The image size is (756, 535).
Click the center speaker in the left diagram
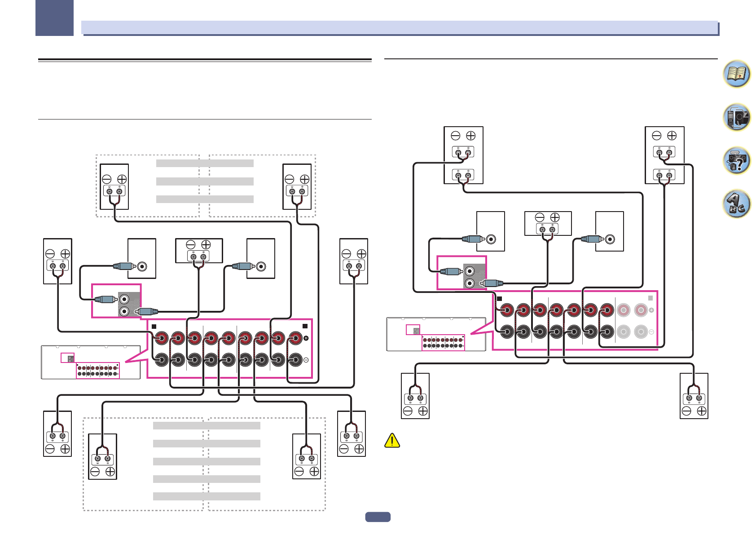click(x=198, y=251)
